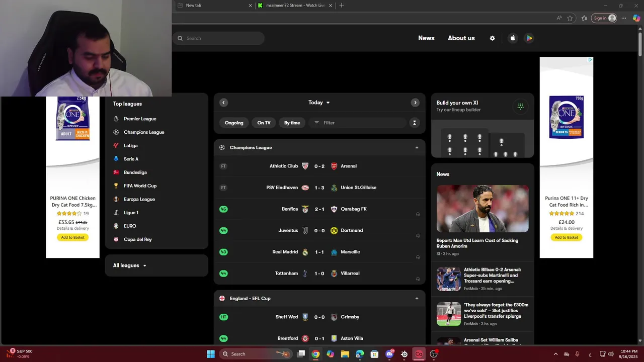Collapse all leagues with the sort arrows icon
This screenshot has height=362, width=644.
(x=415, y=123)
